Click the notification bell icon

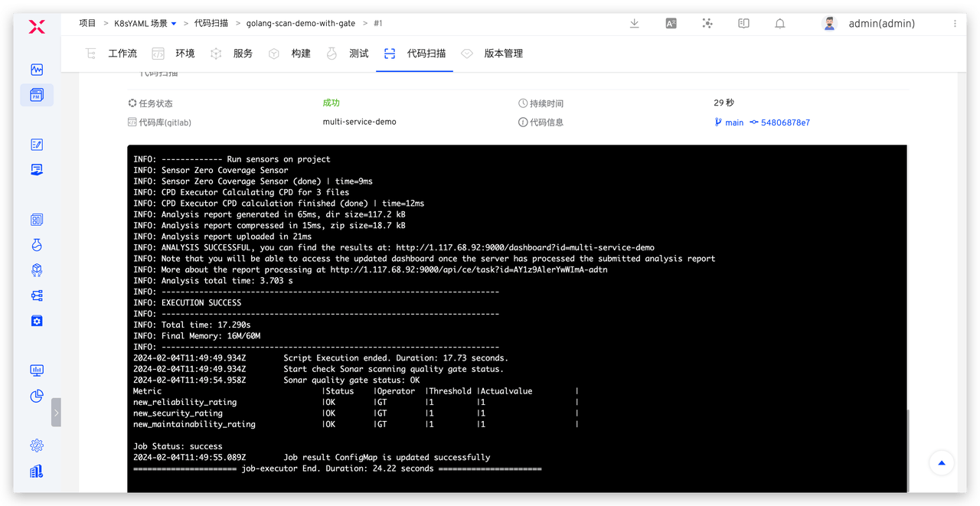pyautogui.click(x=779, y=24)
